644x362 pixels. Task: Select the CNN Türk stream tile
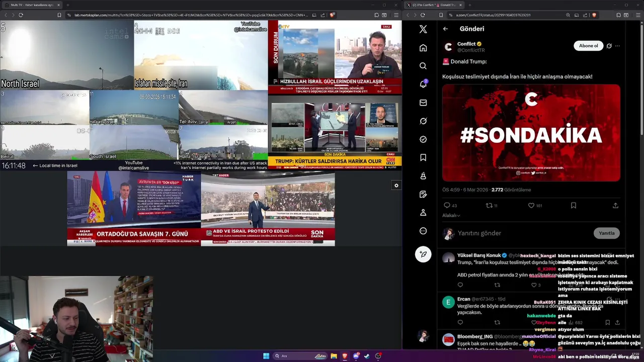click(335, 133)
